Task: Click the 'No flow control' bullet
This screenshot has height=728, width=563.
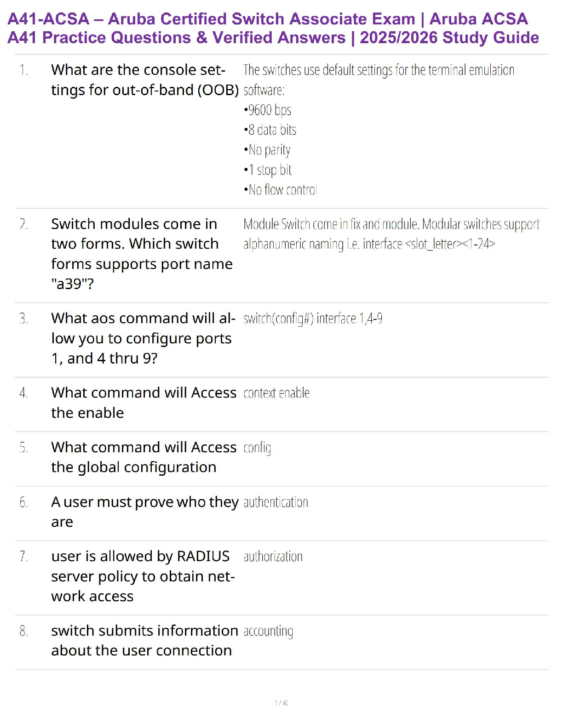Action: point(281,190)
